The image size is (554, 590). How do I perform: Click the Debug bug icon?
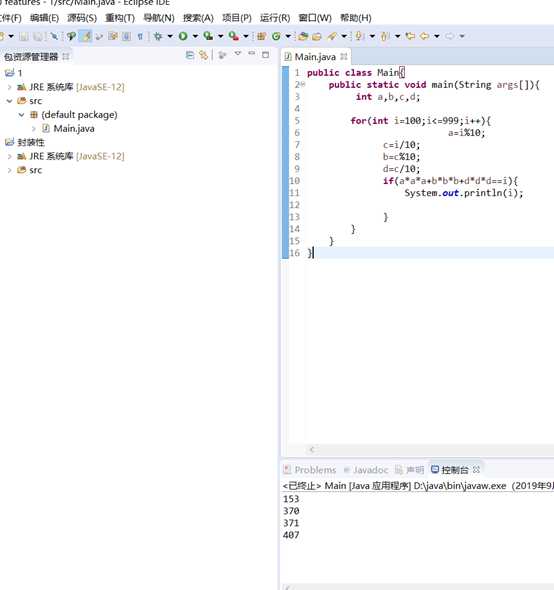158,36
